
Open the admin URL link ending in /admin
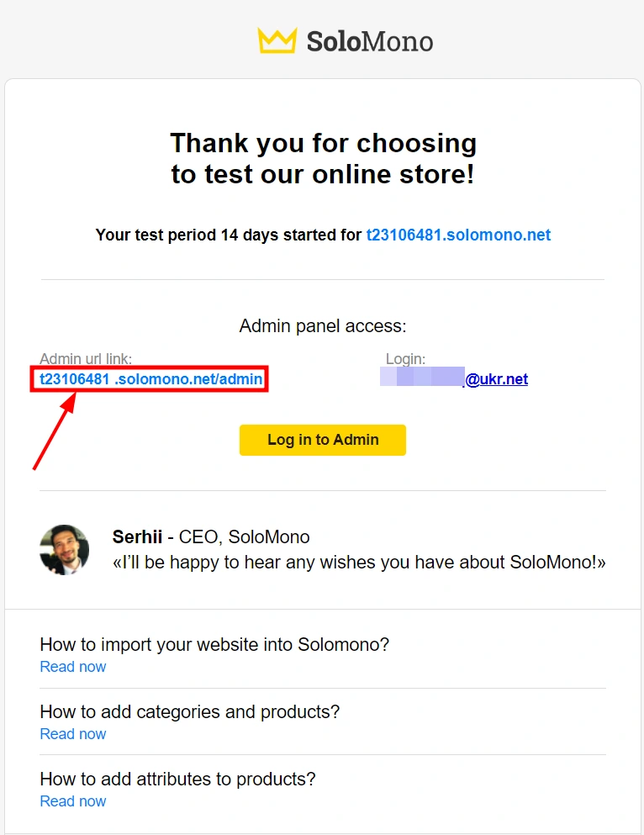pos(151,379)
